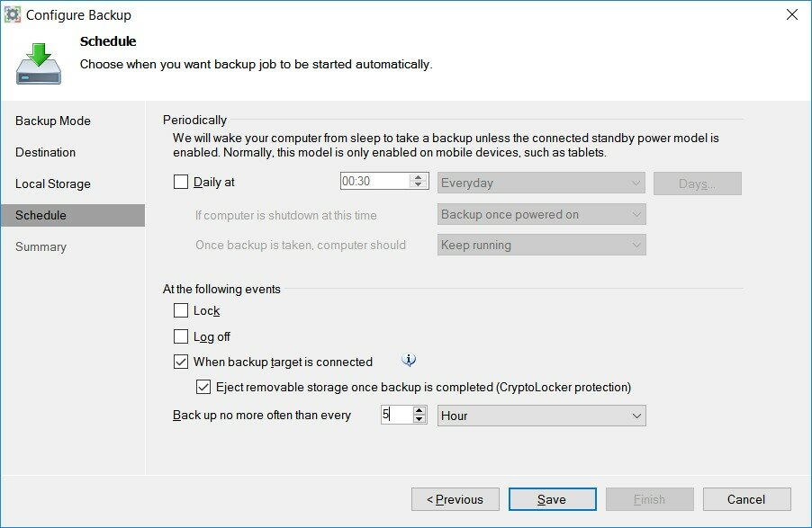Increase the backup interval number with up arrow
Image resolution: width=812 pixels, height=528 pixels.
point(420,410)
